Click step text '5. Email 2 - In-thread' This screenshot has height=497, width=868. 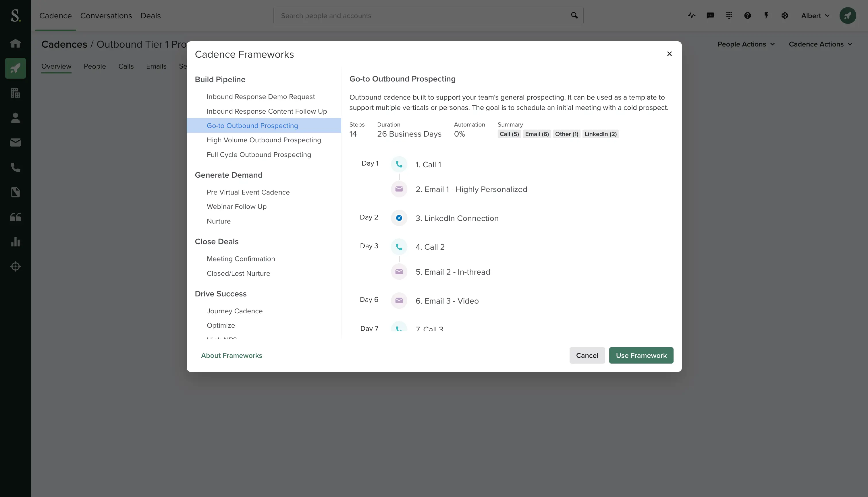pos(453,272)
